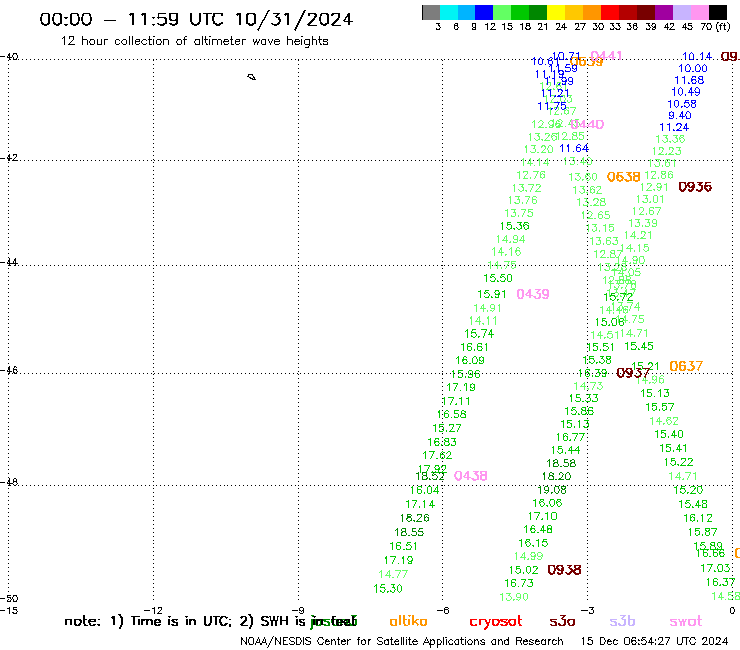Click the black swatch ending the color bar
Image resolution: width=740 pixels, height=650 pixels.
pos(717,12)
